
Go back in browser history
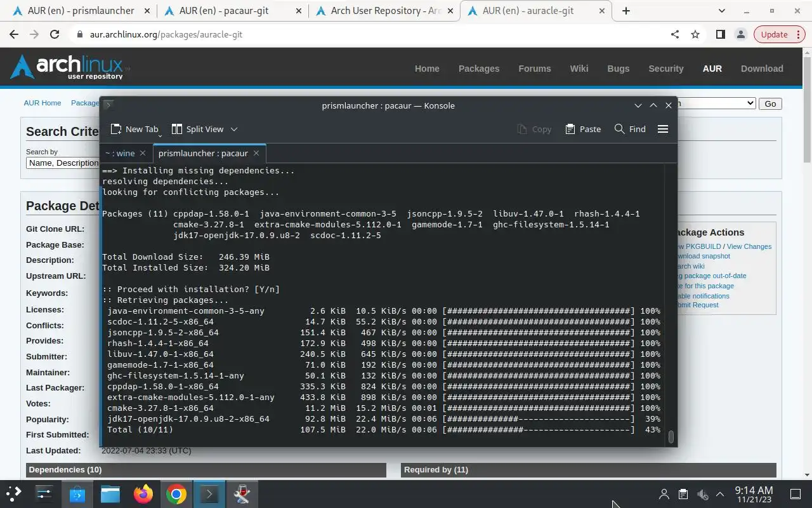click(14, 34)
